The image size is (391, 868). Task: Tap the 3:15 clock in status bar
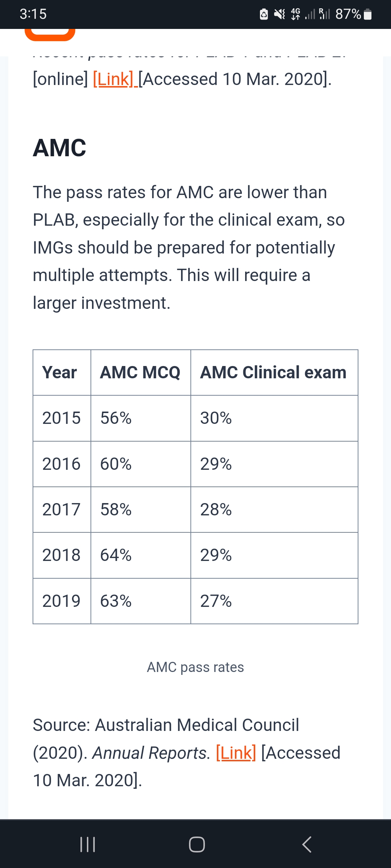pyautogui.click(x=33, y=14)
